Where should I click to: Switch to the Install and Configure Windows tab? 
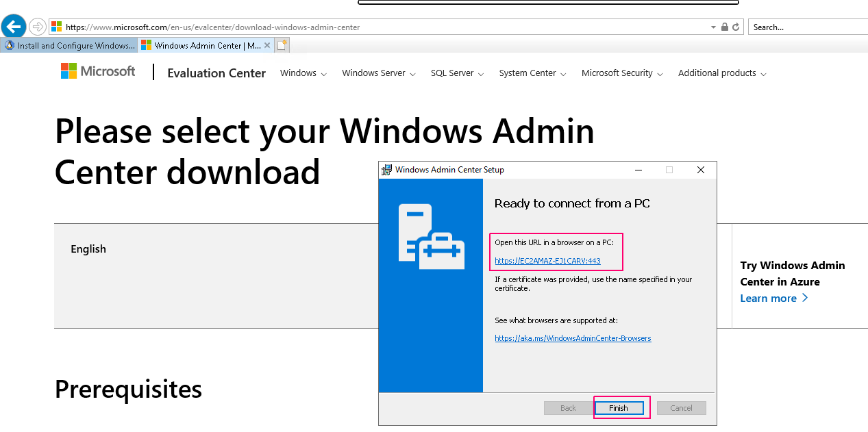coord(69,46)
